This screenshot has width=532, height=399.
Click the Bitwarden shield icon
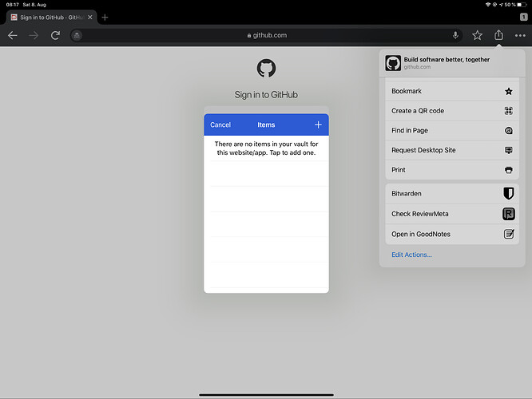tap(508, 194)
